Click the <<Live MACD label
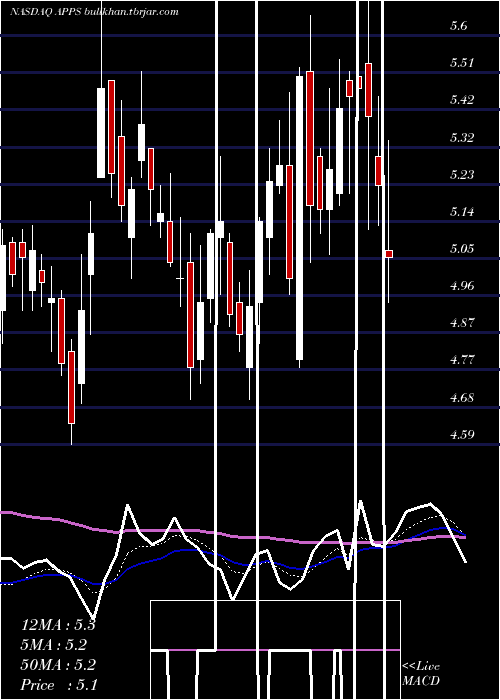Viewport: 500px width, 700px height. click(421, 673)
